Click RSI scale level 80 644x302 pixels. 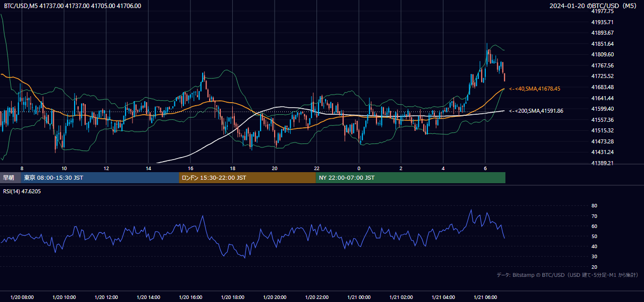coord(594,206)
